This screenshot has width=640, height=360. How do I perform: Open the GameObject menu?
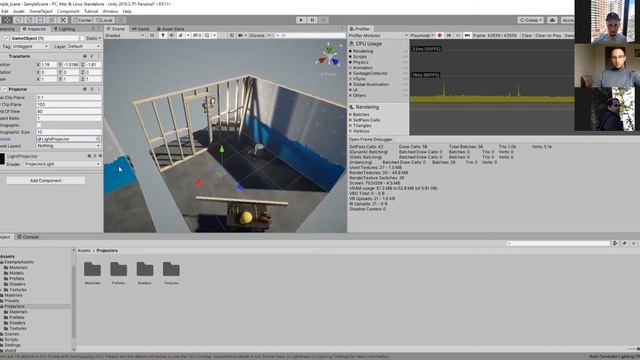[x=40, y=11]
